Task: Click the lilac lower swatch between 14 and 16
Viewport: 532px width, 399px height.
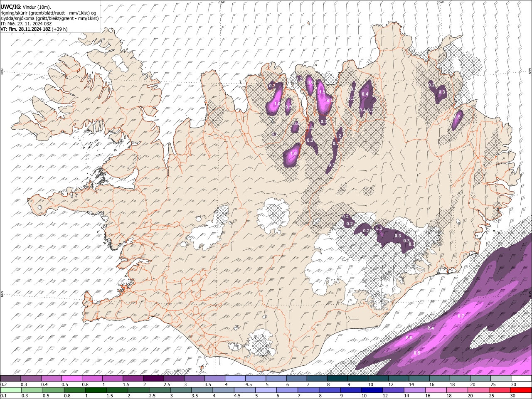Action: tap(414, 390)
